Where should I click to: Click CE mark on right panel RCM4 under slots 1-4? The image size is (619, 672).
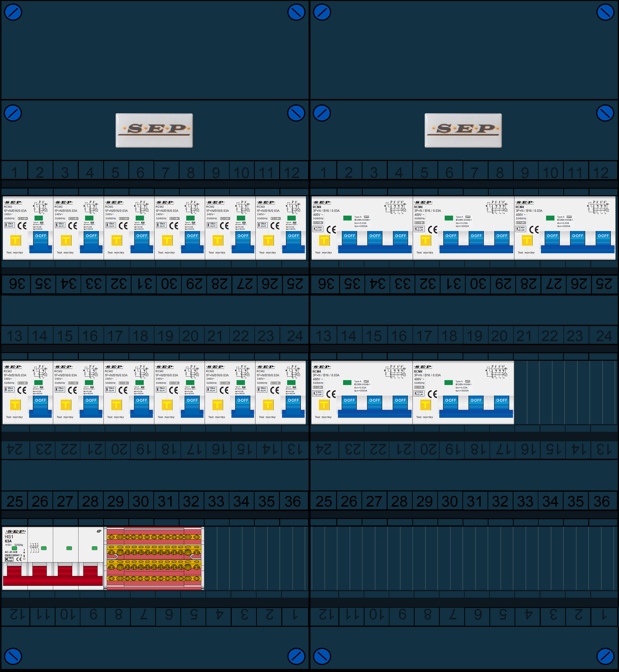331,229
